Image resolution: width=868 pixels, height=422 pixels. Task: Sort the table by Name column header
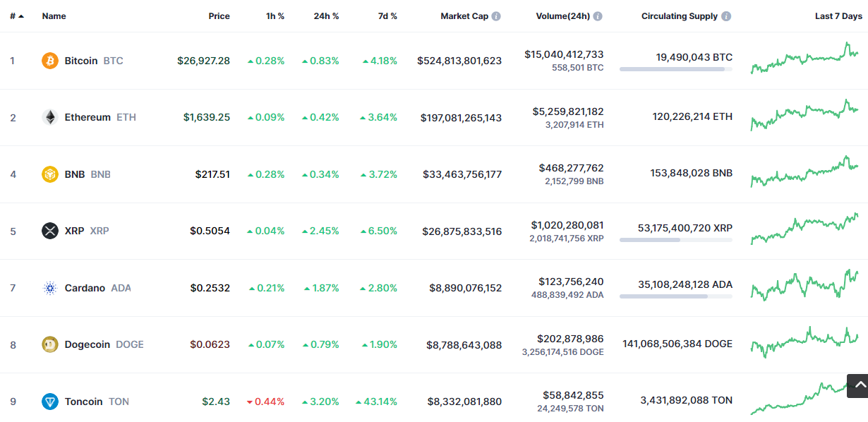click(x=54, y=16)
